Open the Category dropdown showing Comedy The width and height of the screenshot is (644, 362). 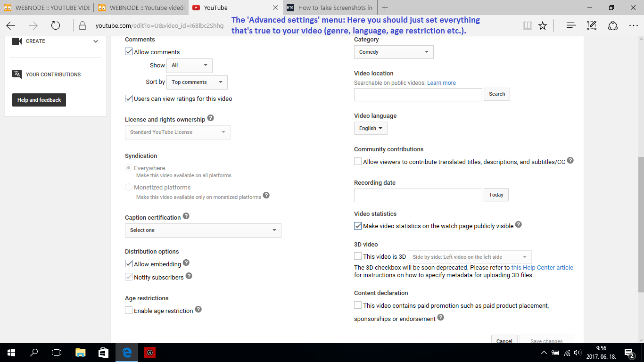click(x=394, y=52)
